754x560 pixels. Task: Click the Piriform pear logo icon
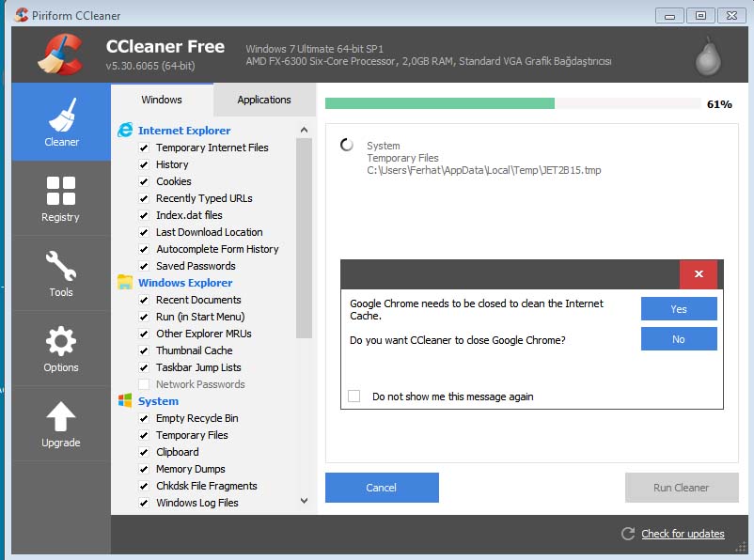707,58
